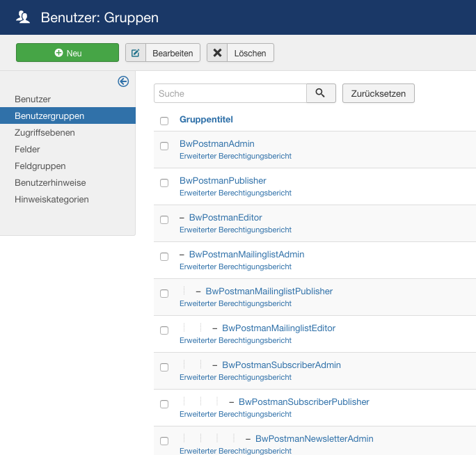Click the X delete icon in toolbar
The image size is (476, 455).
[x=218, y=53]
